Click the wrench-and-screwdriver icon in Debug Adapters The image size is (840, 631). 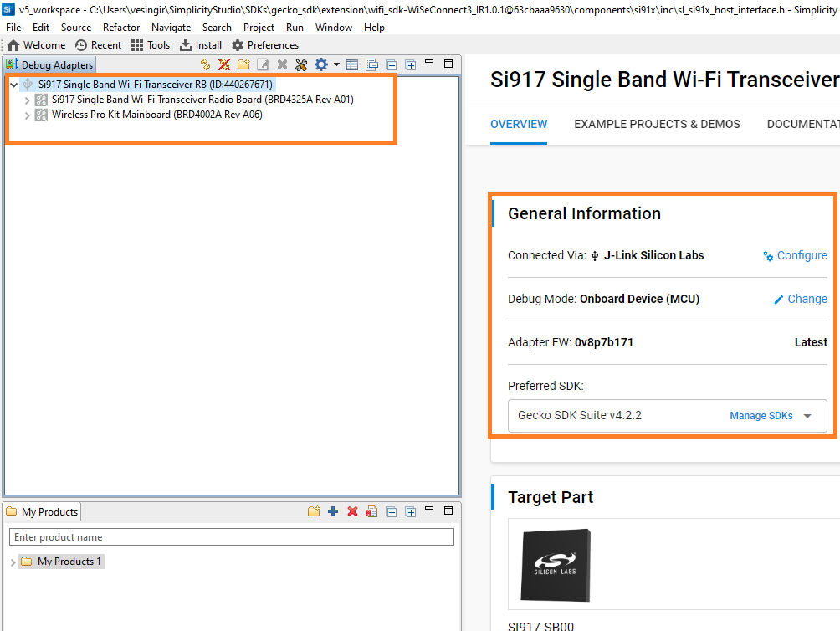coord(301,64)
